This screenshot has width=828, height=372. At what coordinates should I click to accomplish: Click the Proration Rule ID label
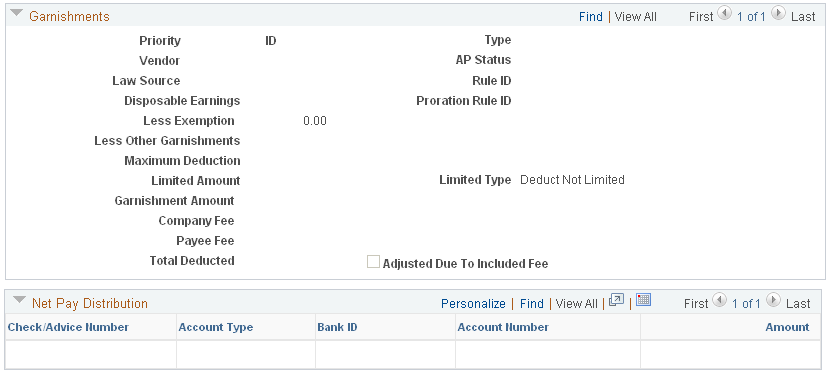click(464, 100)
